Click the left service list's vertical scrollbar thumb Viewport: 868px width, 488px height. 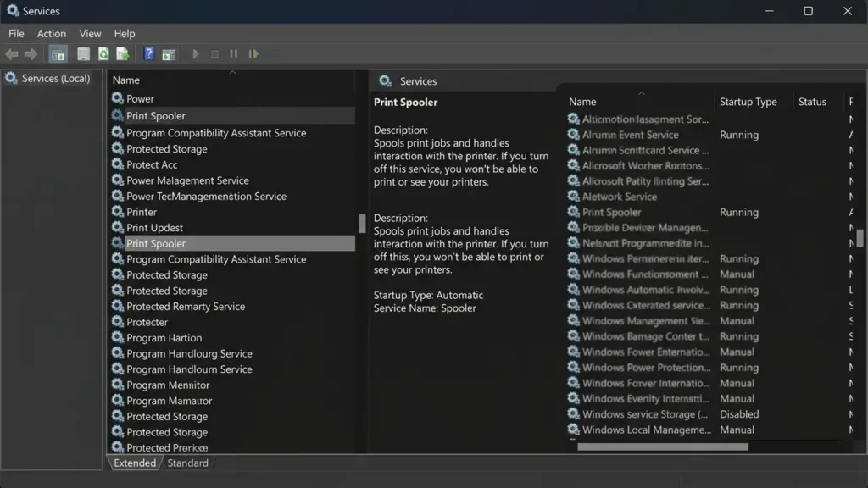(x=362, y=224)
